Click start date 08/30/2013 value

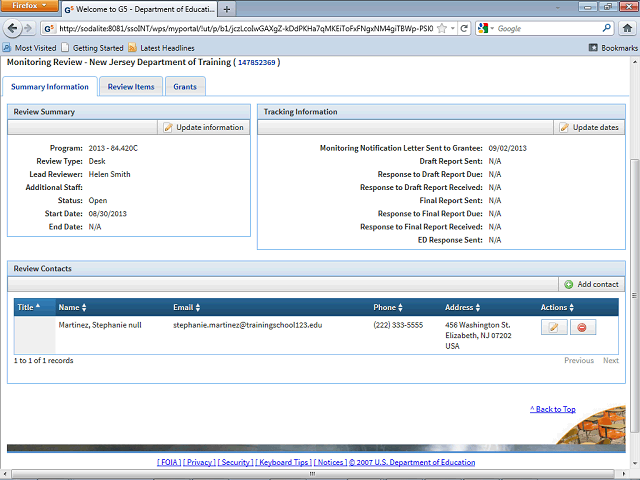[108, 213]
